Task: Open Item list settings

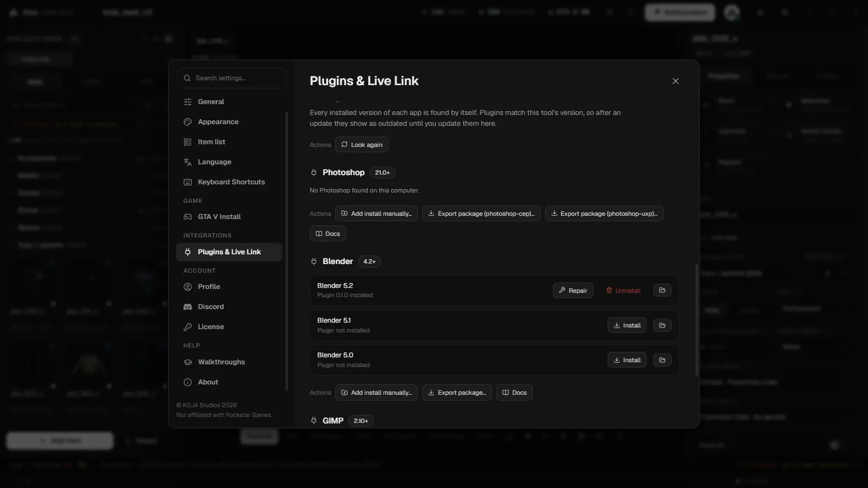Action: [x=229, y=142]
